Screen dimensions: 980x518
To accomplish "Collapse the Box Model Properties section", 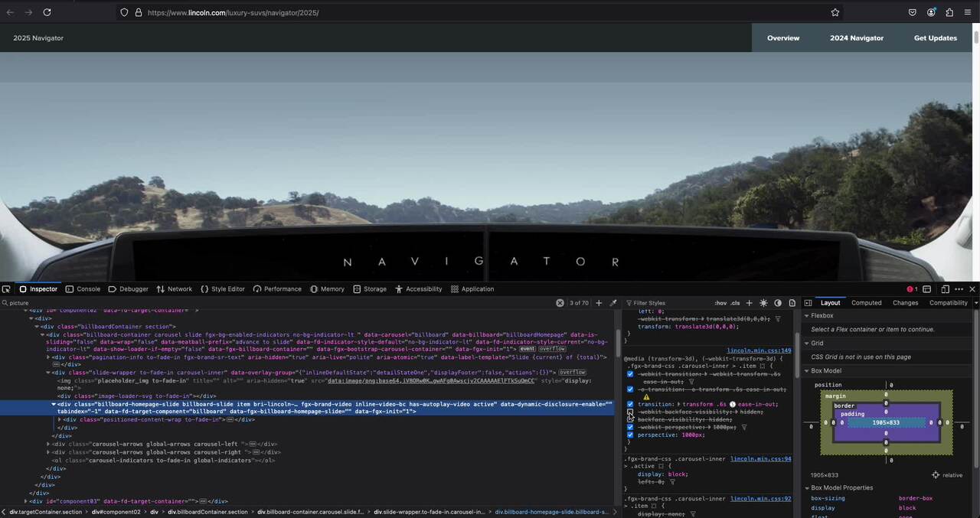I will pyautogui.click(x=806, y=487).
